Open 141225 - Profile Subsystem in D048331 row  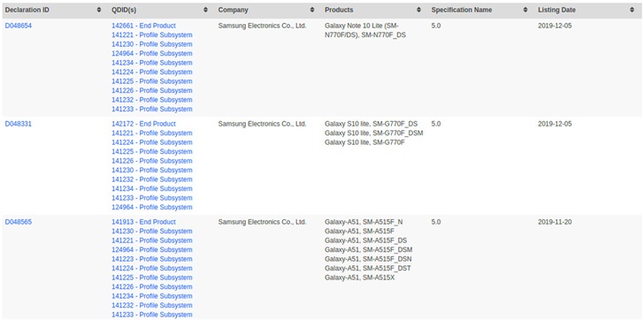click(x=152, y=151)
